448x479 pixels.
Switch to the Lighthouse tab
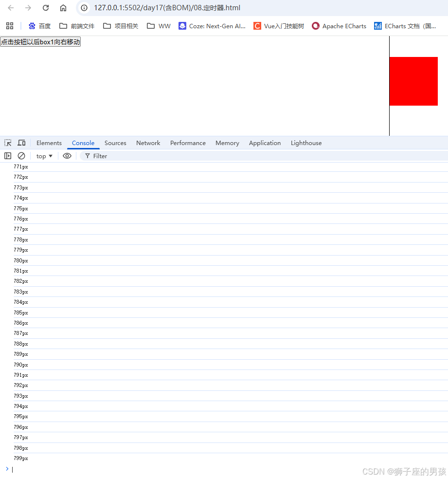click(x=306, y=143)
